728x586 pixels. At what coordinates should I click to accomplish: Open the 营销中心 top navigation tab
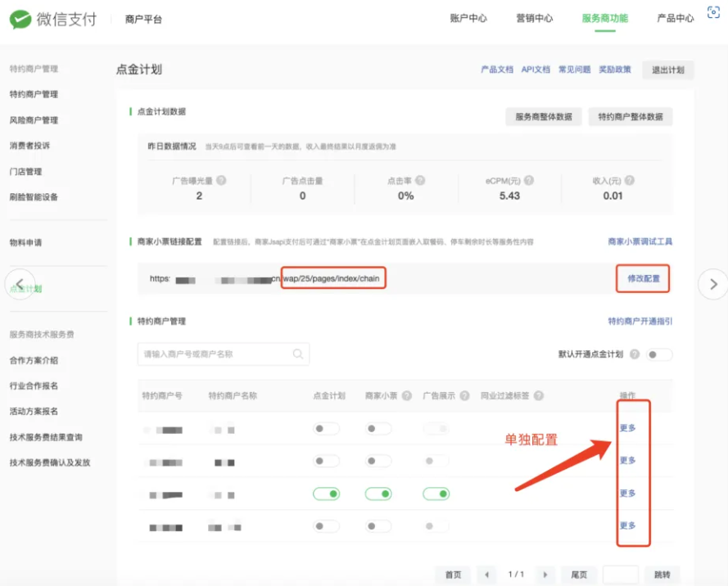(534, 19)
